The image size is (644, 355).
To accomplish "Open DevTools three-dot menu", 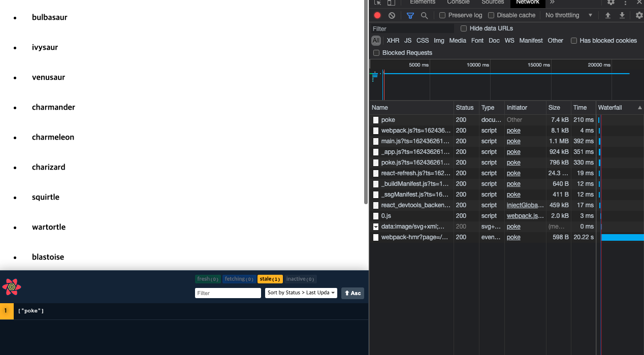I will click(625, 2).
